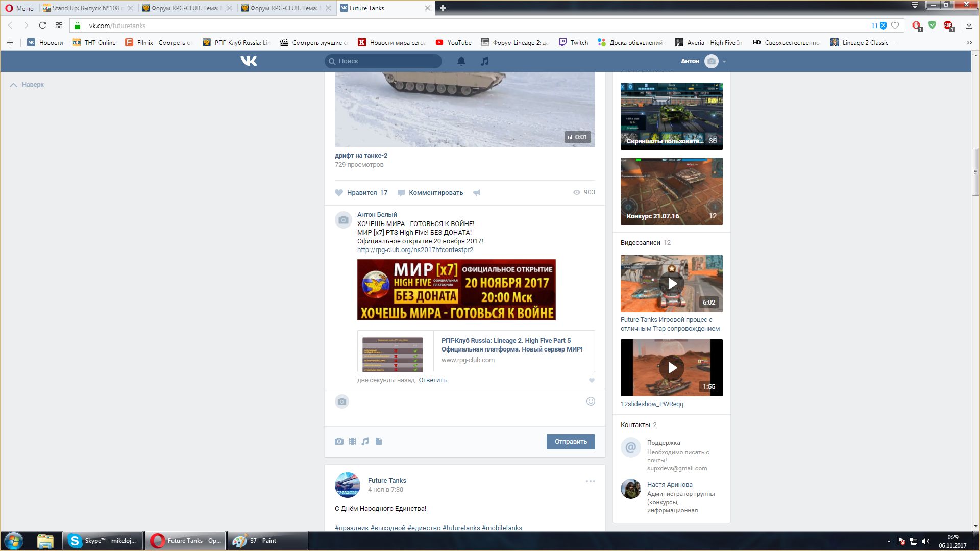The width and height of the screenshot is (980, 551).
Task: Reload the page with refresh icon
Action: click(x=42, y=26)
